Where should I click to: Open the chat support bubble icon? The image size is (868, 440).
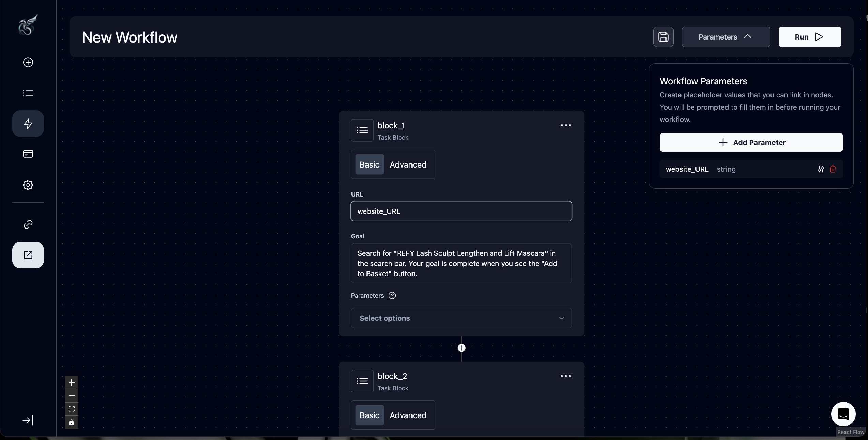click(843, 414)
